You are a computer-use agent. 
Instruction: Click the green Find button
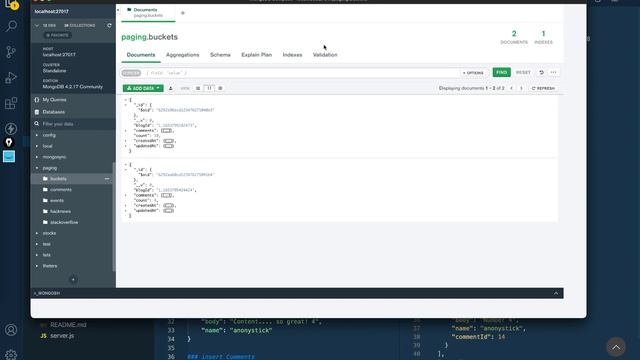point(502,72)
